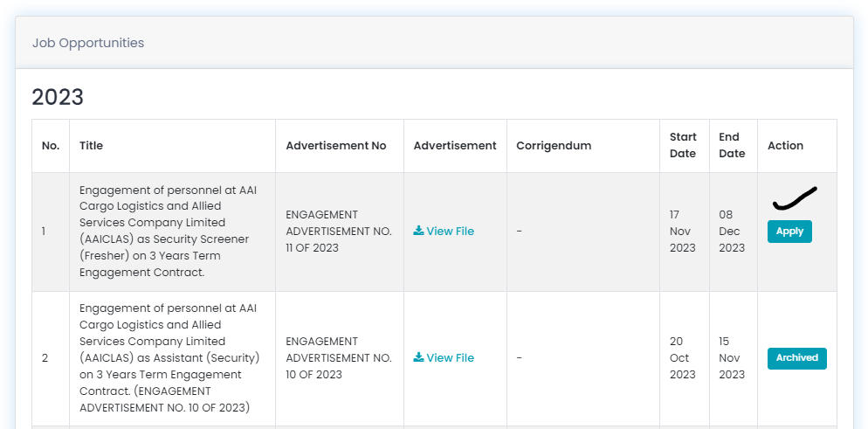Select the 17 Nov 2023 start date
Image resolution: width=868 pixels, height=429 pixels.
point(683,232)
